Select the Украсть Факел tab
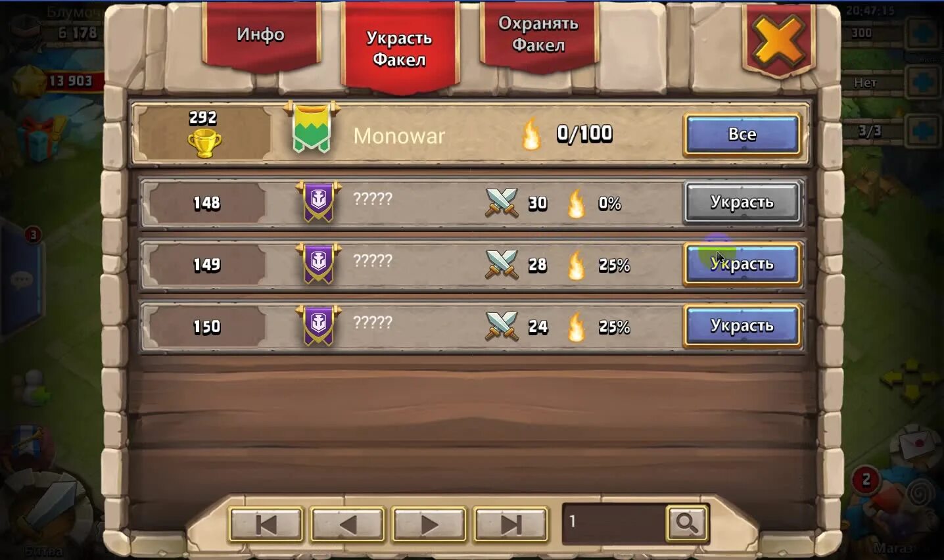The image size is (944, 560). click(x=399, y=48)
